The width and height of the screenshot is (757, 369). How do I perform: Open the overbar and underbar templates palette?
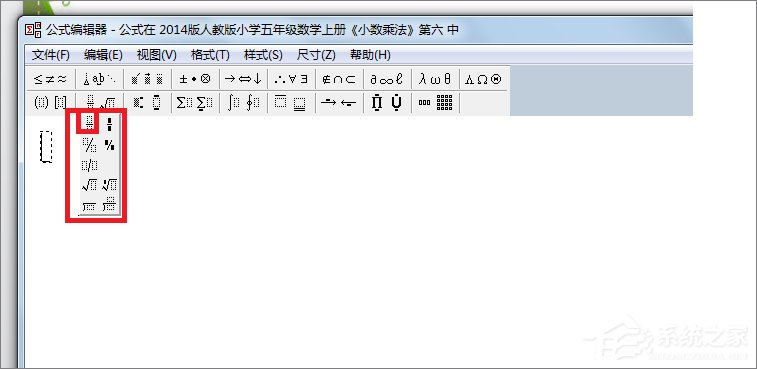(x=291, y=102)
